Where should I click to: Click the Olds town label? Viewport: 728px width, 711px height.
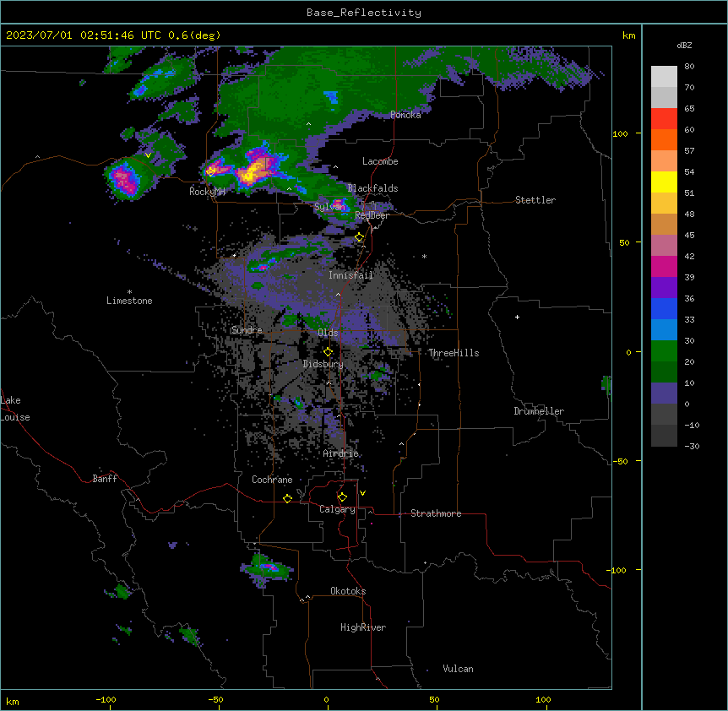(x=328, y=333)
